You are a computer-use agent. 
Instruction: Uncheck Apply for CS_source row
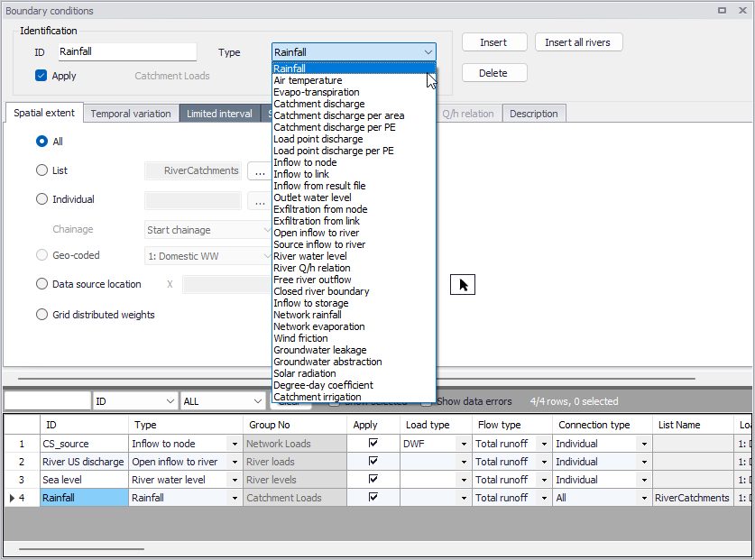(373, 443)
